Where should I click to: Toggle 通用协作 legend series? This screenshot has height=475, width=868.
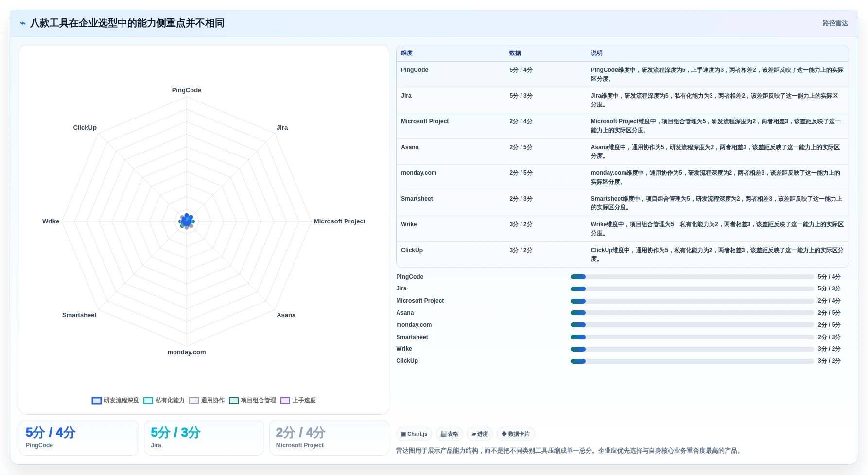point(207,400)
